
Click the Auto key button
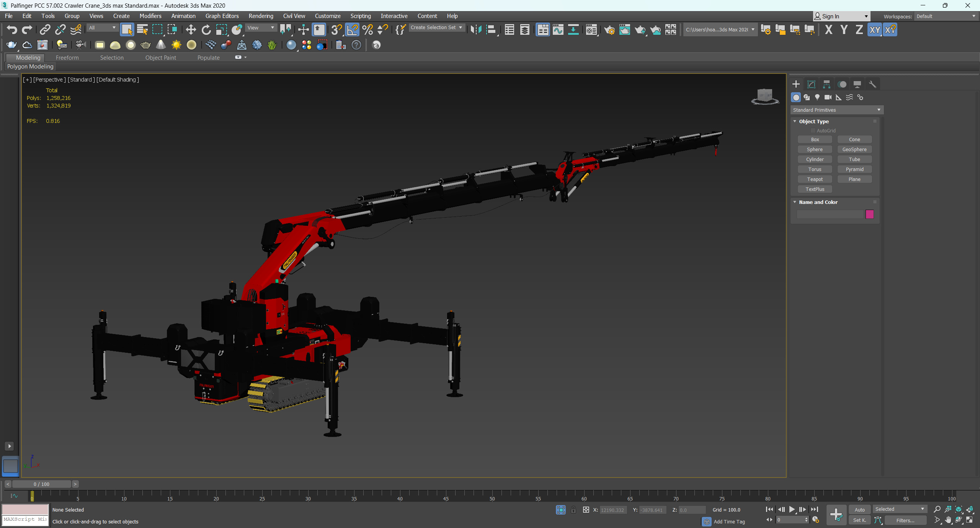tap(860, 509)
